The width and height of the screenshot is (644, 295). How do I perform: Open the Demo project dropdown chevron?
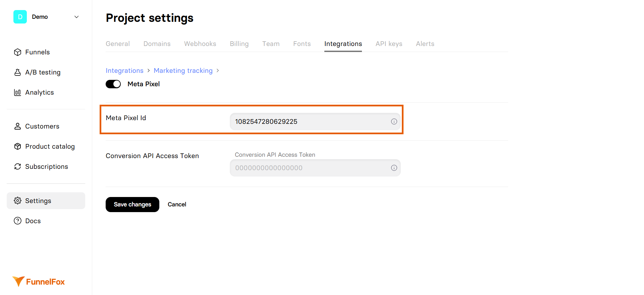(76, 17)
